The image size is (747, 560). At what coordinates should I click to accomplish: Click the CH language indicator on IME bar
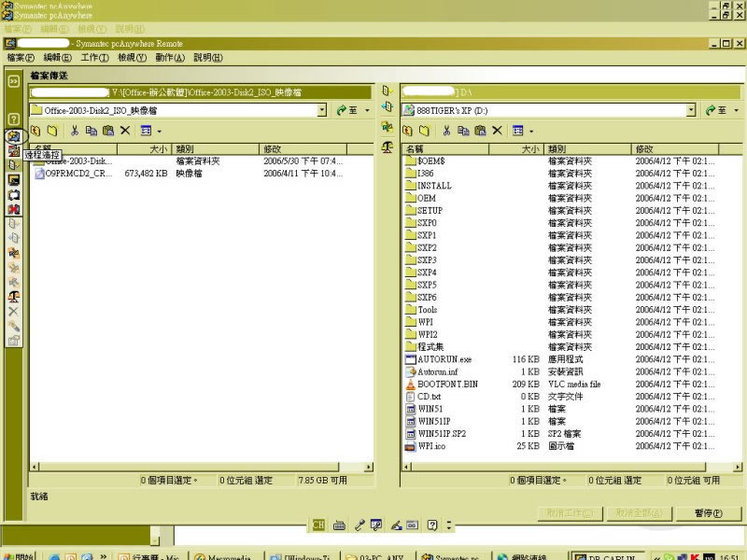click(318, 525)
